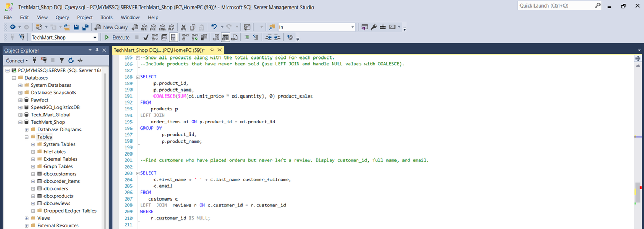This screenshot has height=229, width=644.
Task: Toggle auto-hide pin for Object Explorer
Action: click(x=97, y=50)
